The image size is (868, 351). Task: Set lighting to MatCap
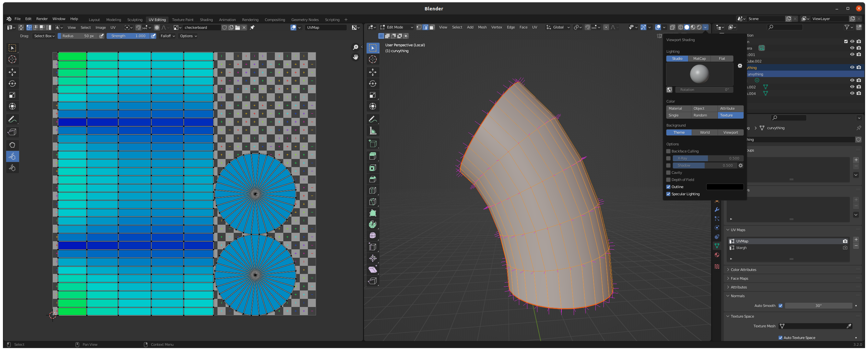(699, 59)
